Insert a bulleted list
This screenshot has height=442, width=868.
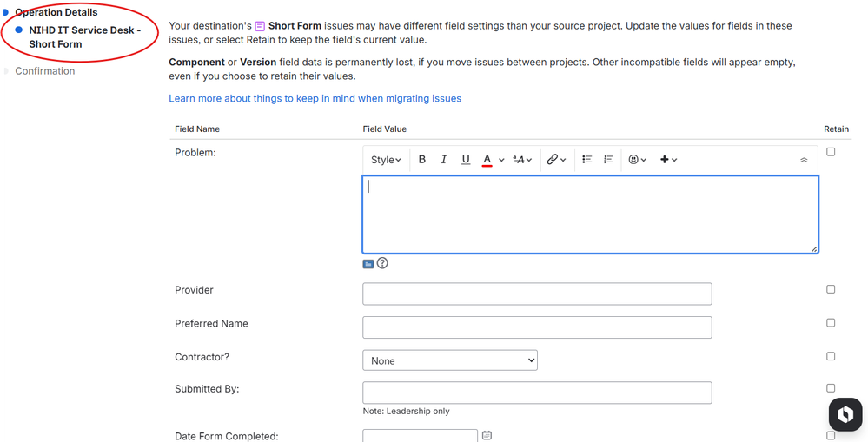(587, 159)
